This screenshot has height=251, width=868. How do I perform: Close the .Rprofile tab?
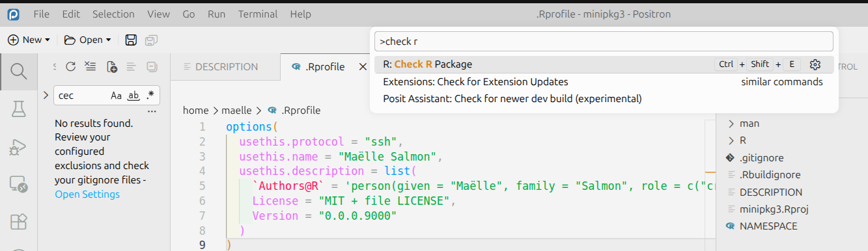click(x=363, y=67)
